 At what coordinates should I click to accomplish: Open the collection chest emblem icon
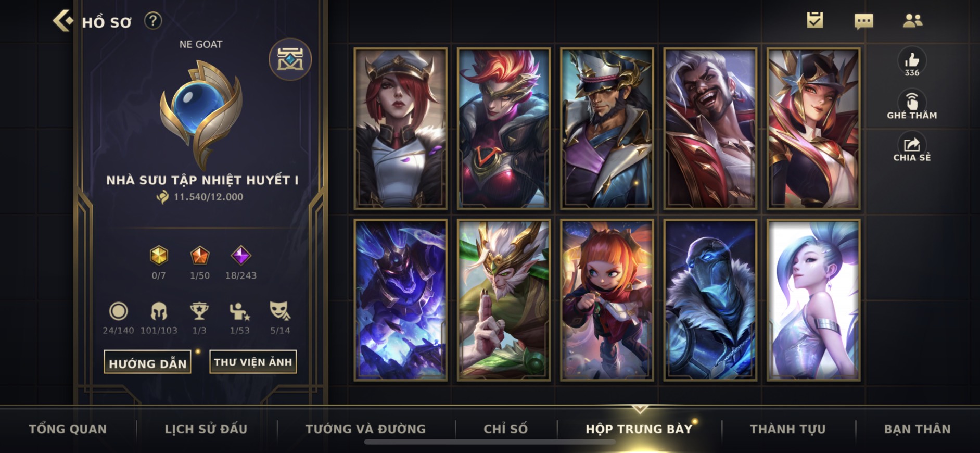click(x=290, y=59)
